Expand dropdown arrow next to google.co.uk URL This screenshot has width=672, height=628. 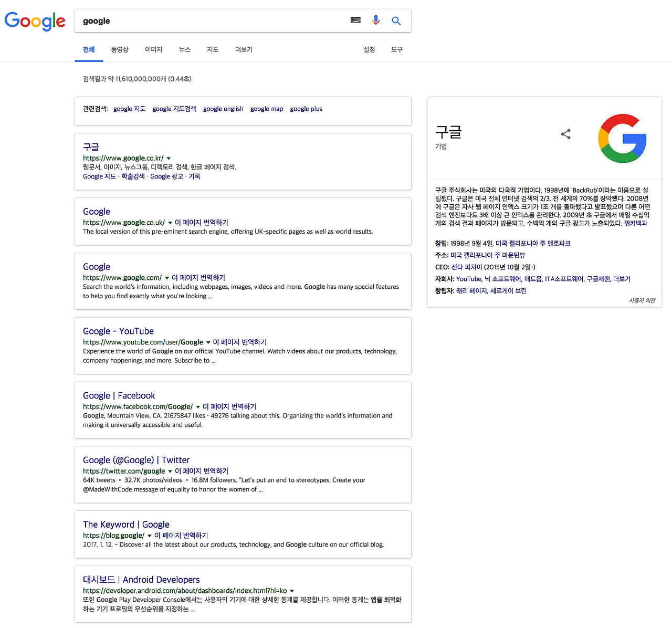point(170,223)
